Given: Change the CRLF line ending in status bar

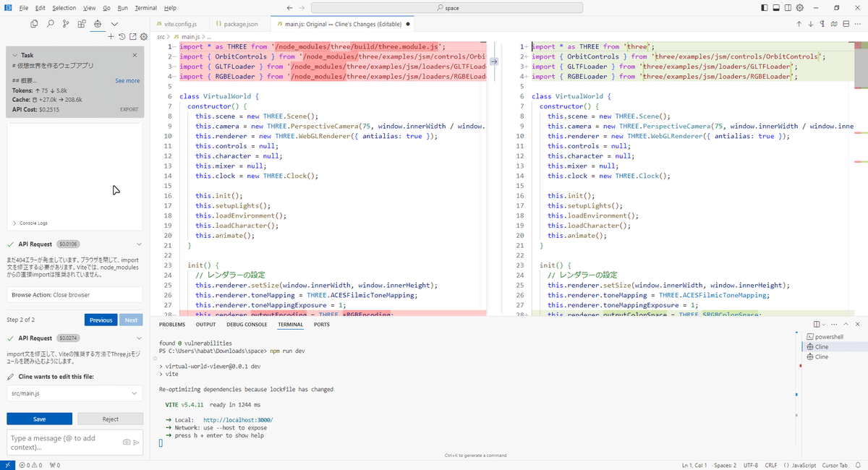Looking at the screenshot, I should (771, 465).
